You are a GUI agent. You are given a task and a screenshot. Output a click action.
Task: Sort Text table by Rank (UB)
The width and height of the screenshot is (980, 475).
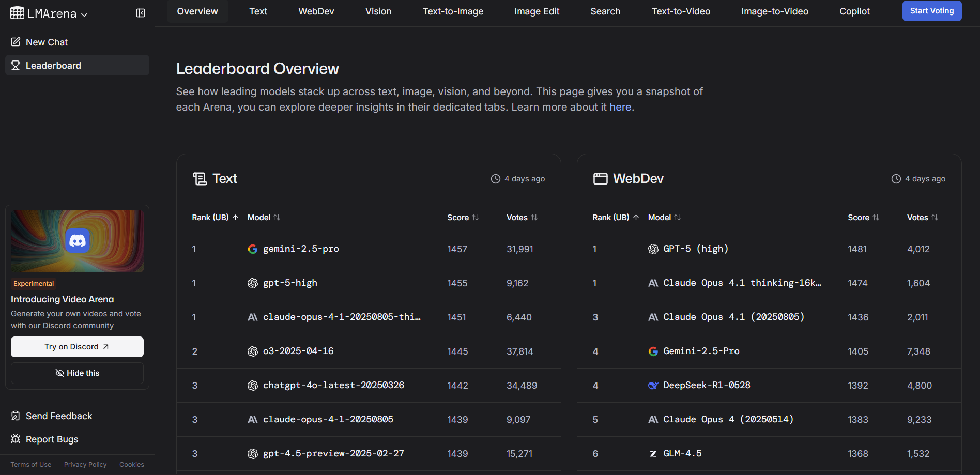[x=215, y=218]
